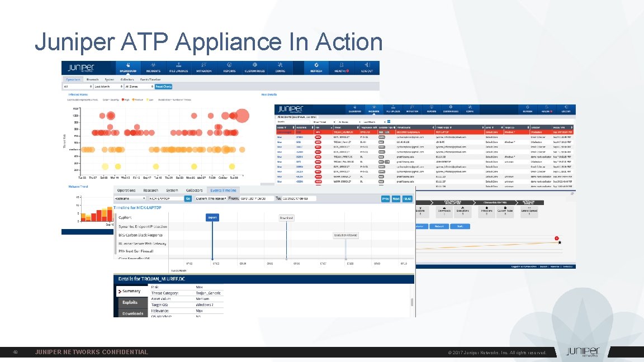Screen dimensions: 644x362
Task: Open All Zones dropdown in dashboard window
Action: (x=139, y=87)
